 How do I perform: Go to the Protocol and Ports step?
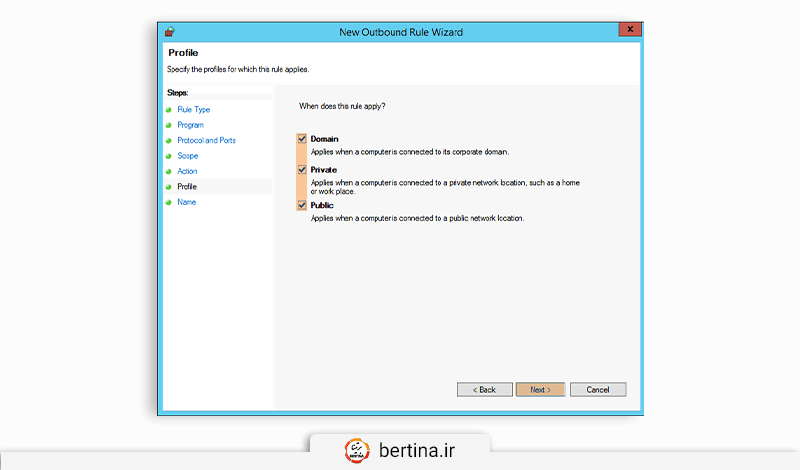pyautogui.click(x=206, y=140)
